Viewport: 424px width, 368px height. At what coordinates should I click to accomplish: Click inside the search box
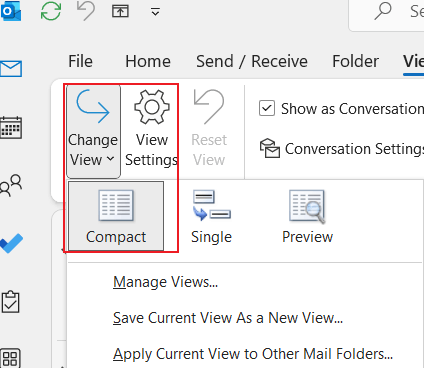(x=387, y=15)
